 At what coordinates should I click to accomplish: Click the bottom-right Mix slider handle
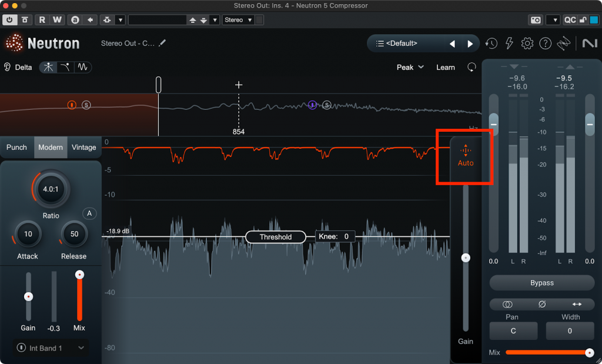pos(589,352)
